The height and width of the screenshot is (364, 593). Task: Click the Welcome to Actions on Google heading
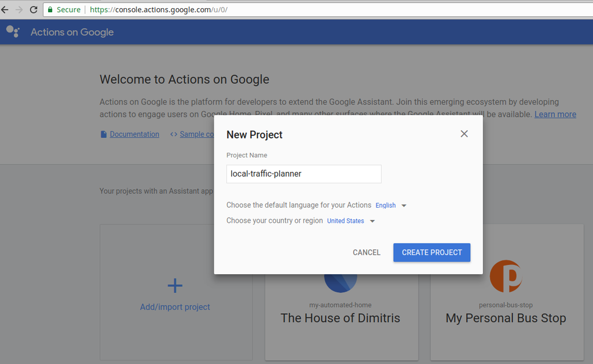184,79
